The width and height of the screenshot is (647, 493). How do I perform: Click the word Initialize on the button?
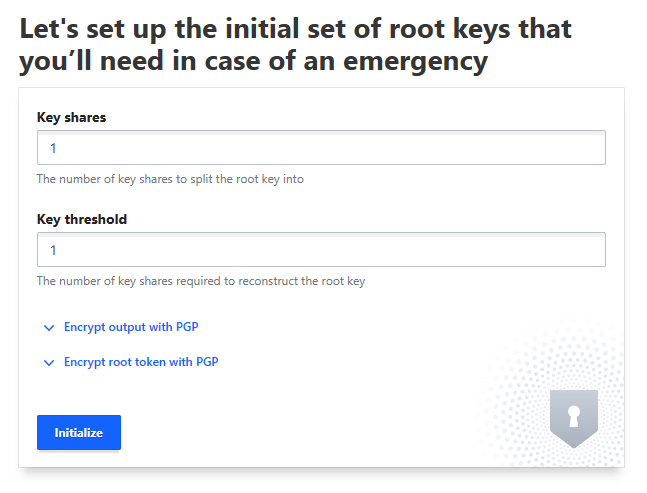79,433
